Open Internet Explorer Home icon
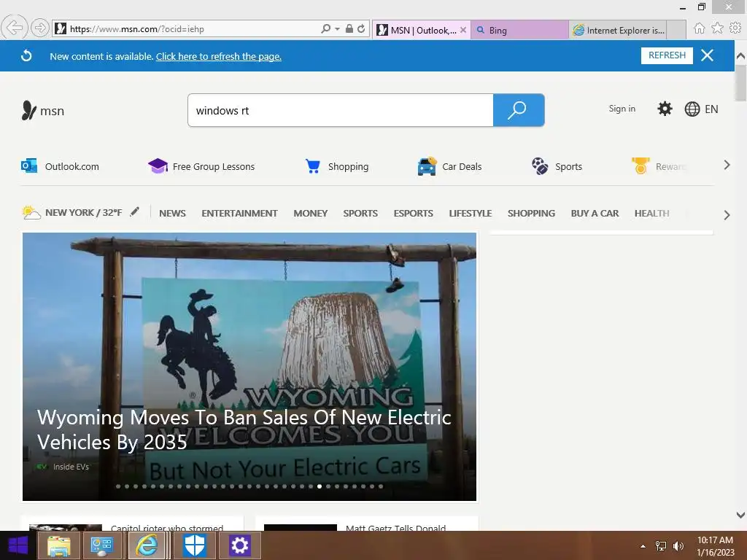 click(699, 28)
